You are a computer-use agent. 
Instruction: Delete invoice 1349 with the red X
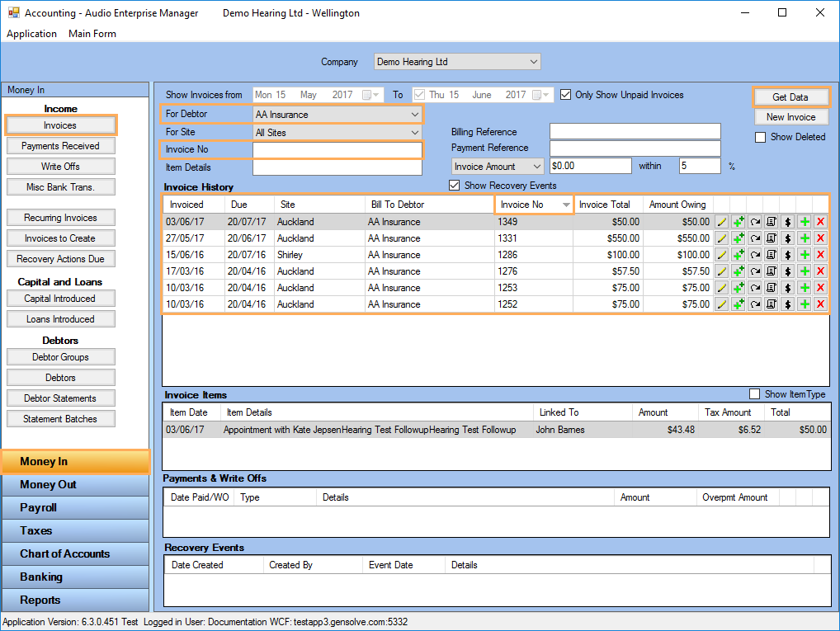coord(820,222)
